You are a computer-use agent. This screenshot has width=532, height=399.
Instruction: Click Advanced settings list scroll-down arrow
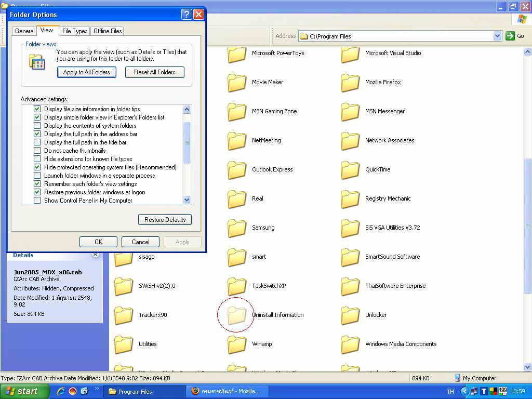pyautogui.click(x=187, y=200)
